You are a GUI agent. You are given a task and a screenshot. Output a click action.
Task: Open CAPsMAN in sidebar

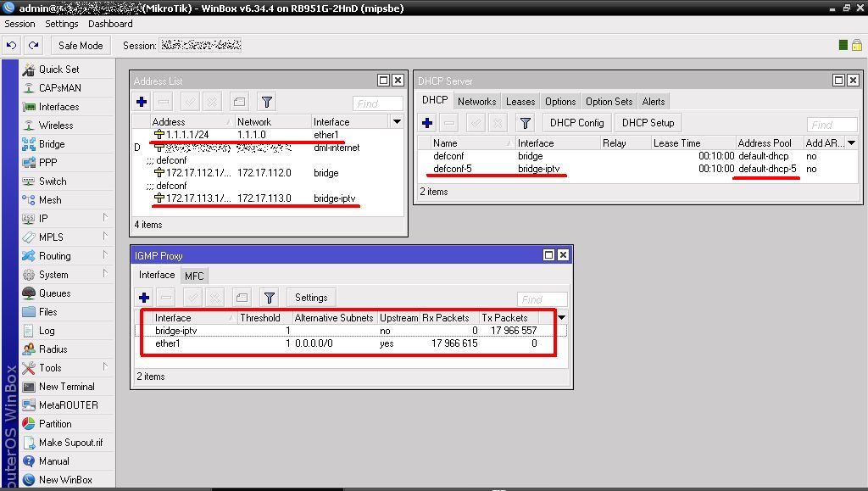coord(66,88)
